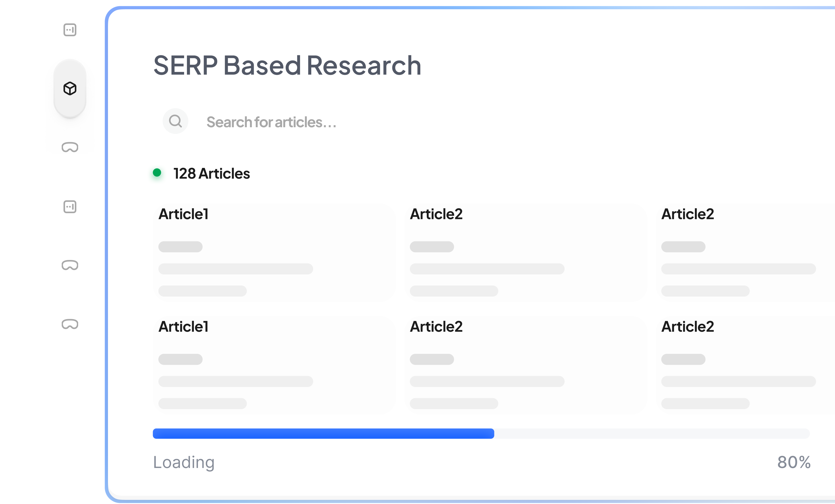Click the blue loading progress bar

[323, 434]
